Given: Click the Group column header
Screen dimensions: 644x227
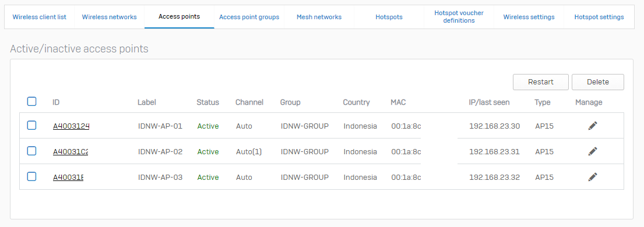Looking at the screenshot, I should (290, 102).
